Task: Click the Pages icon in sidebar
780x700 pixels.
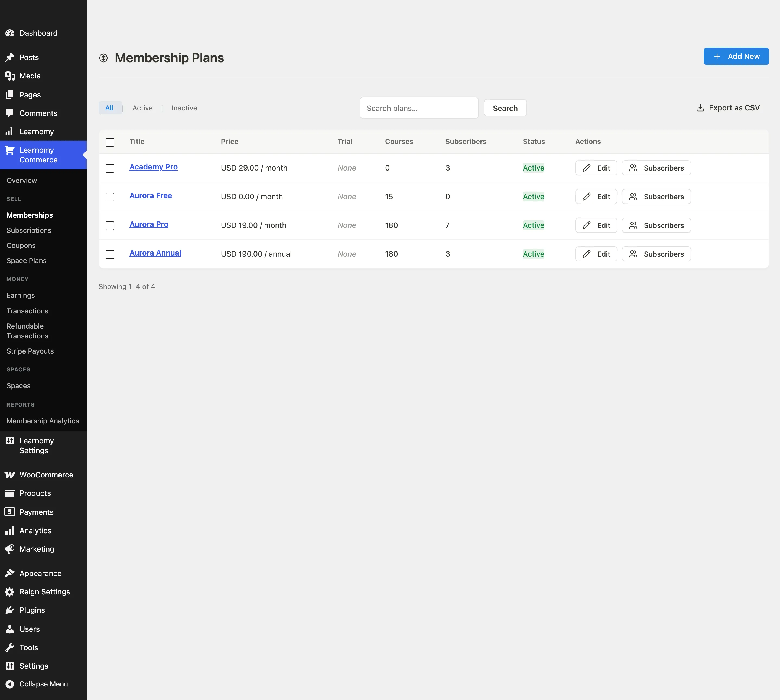Action: click(x=10, y=95)
